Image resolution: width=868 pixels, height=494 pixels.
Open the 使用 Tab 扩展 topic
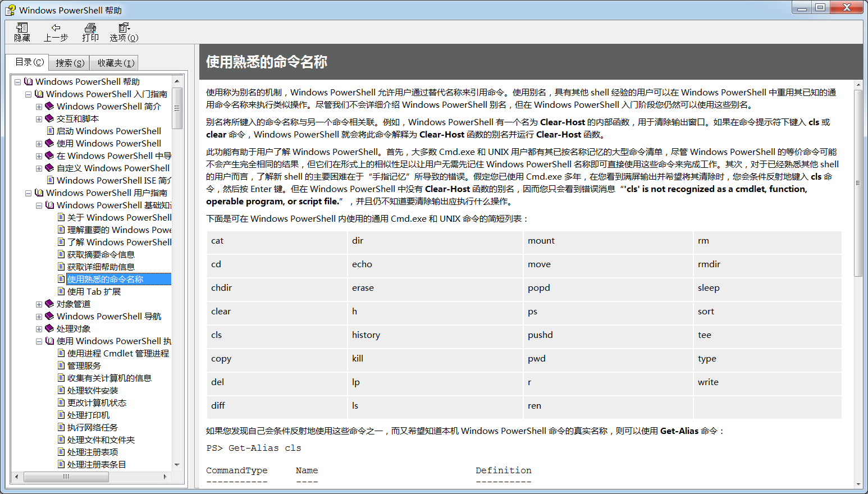[94, 292]
